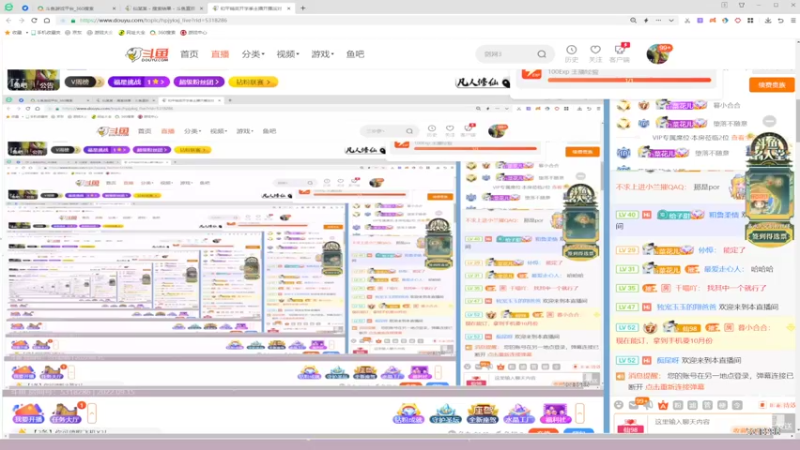Open the 360搜索 bookmark
800x450 pixels.
(x=163, y=32)
